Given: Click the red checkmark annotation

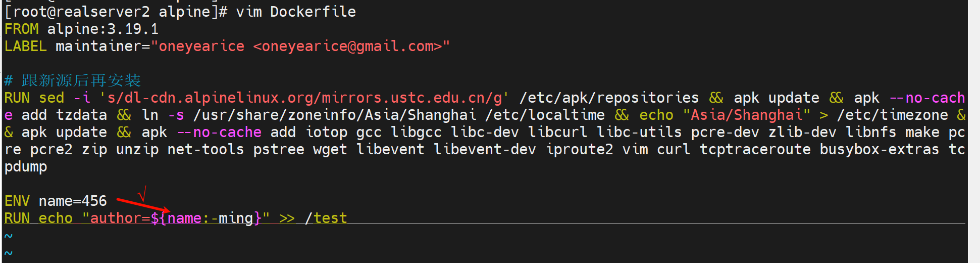Looking at the screenshot, I should pyautogui.click(x=142, y=193).
